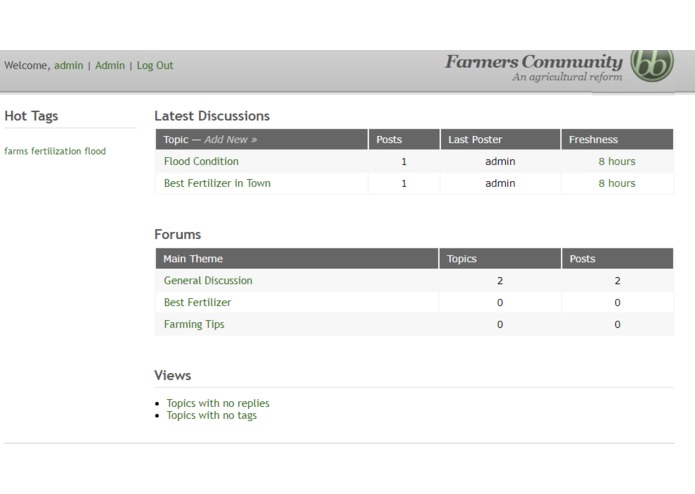Select the farms tag
This screenshot has height=494, width=695.
pos(16,151)
